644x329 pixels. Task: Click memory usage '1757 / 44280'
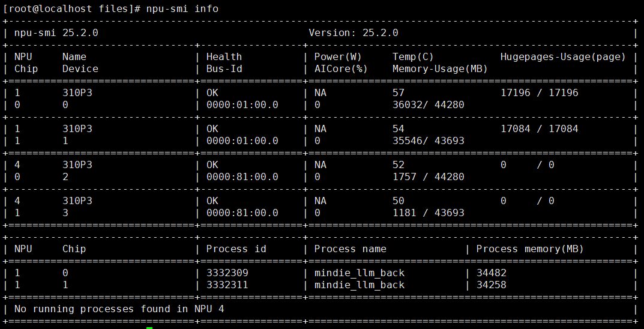coord(429,177)
